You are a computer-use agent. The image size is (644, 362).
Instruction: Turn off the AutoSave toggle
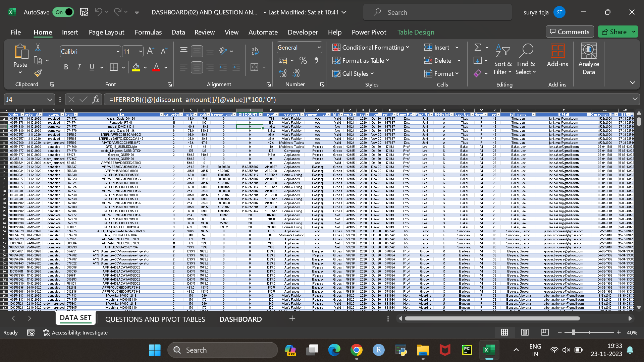pos(63,12)
